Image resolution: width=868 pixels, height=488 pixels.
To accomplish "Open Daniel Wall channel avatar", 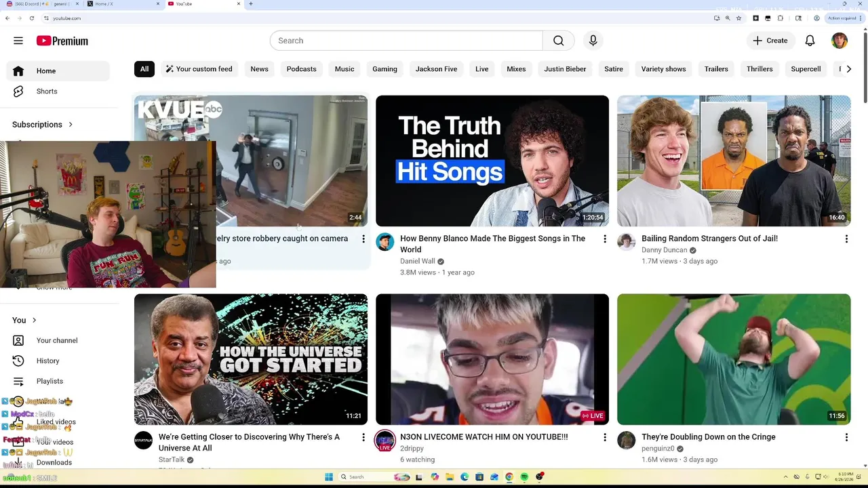I will tap(385, 242).
